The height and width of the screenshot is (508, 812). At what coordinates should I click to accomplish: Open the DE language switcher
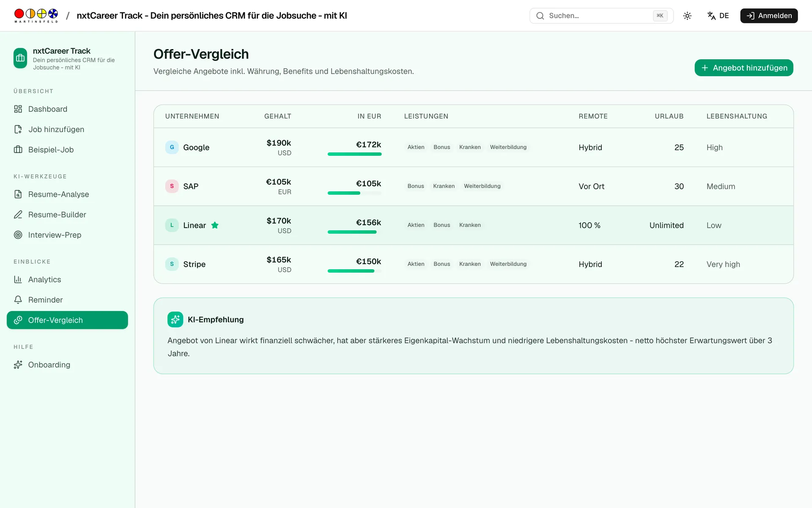[718, 16]
